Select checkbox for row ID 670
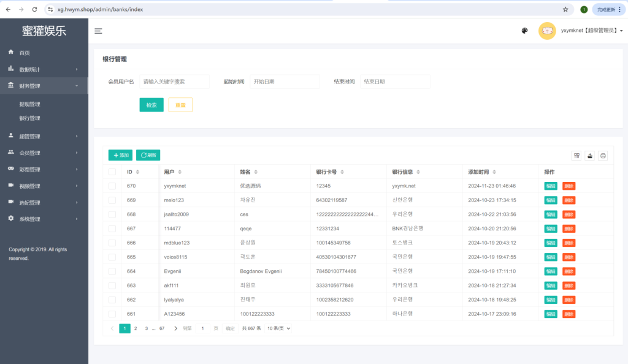The height and width of the screenshot is (364, 628). click(112, 186)
